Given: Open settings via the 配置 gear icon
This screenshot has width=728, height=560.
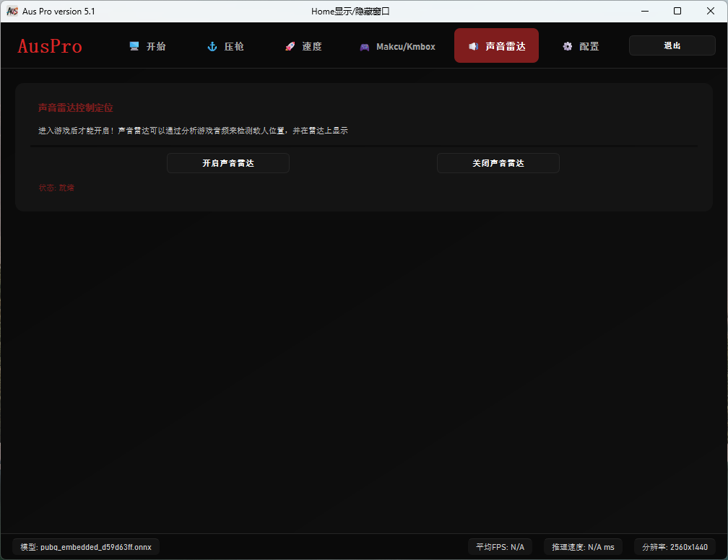Looking at the screenshot, I should pyautogui.click(x=568, y=46).
